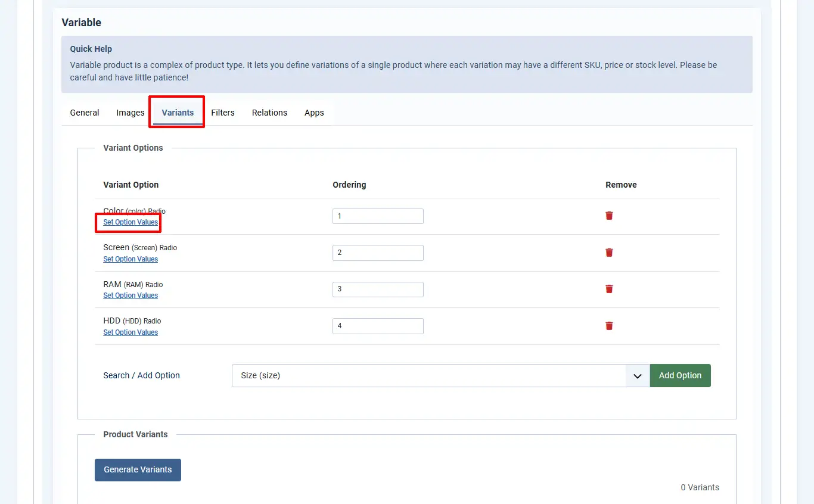Click the 'Search / Add Option' label

coord(141,375)
